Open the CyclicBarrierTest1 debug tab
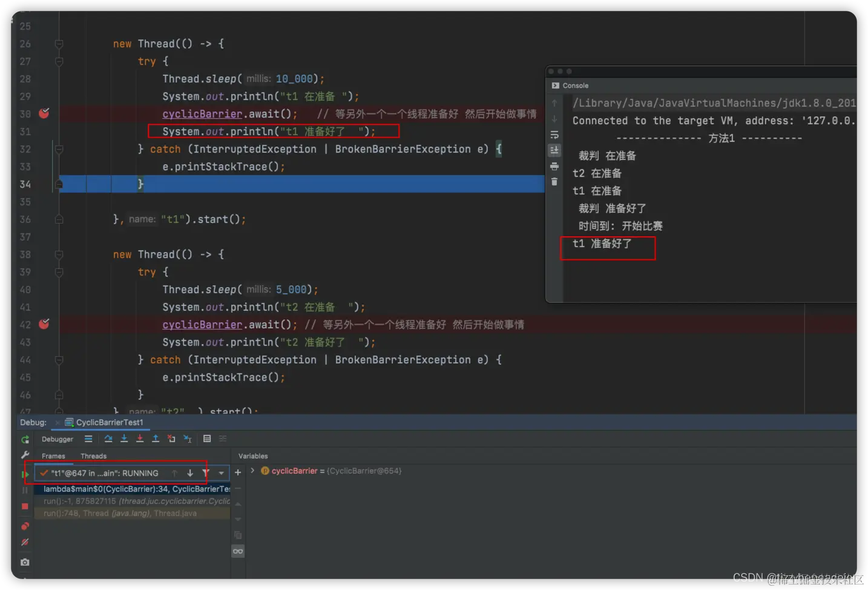The height and width of the screenshot is (590, 868). [104, 422]
